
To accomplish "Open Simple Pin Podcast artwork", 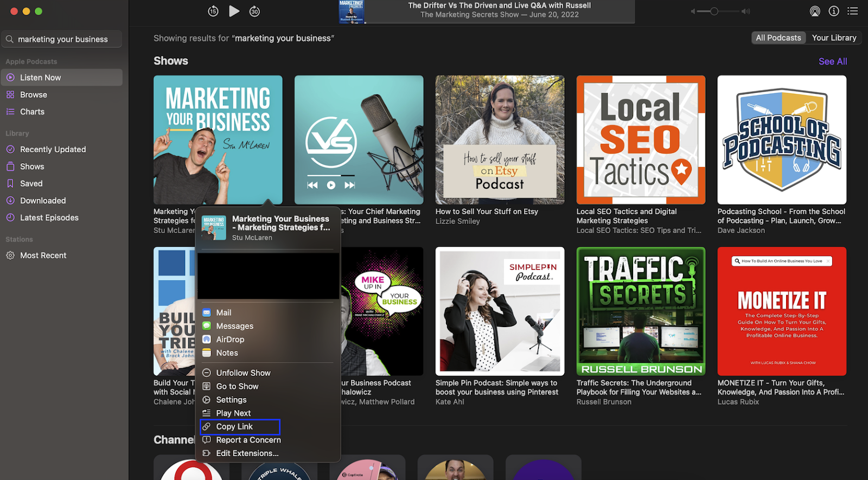I will pyautogui.click(x=500, y=311).
